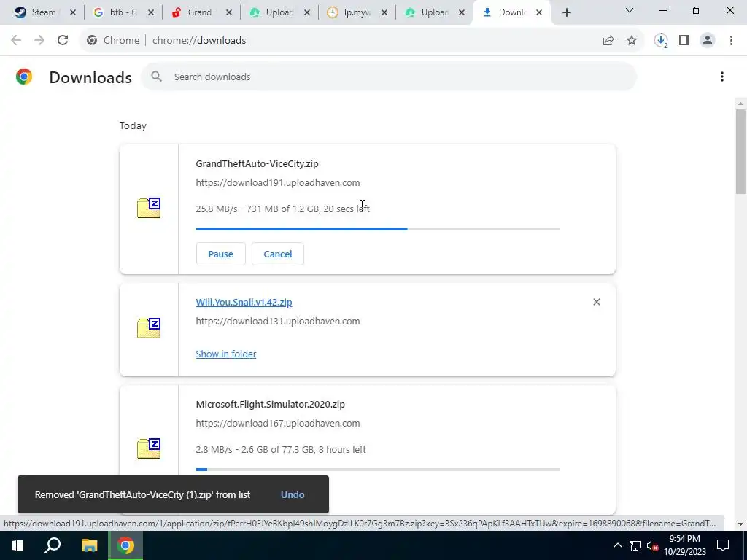Click the 8 hours left status text
The image size is (747, 560).
click(x=342, y=449)
